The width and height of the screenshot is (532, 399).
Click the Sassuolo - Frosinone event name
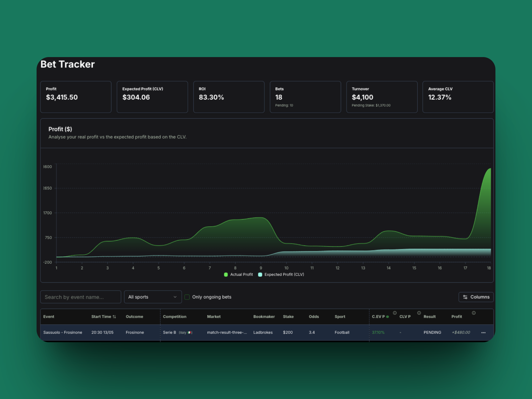coord(63,332)
